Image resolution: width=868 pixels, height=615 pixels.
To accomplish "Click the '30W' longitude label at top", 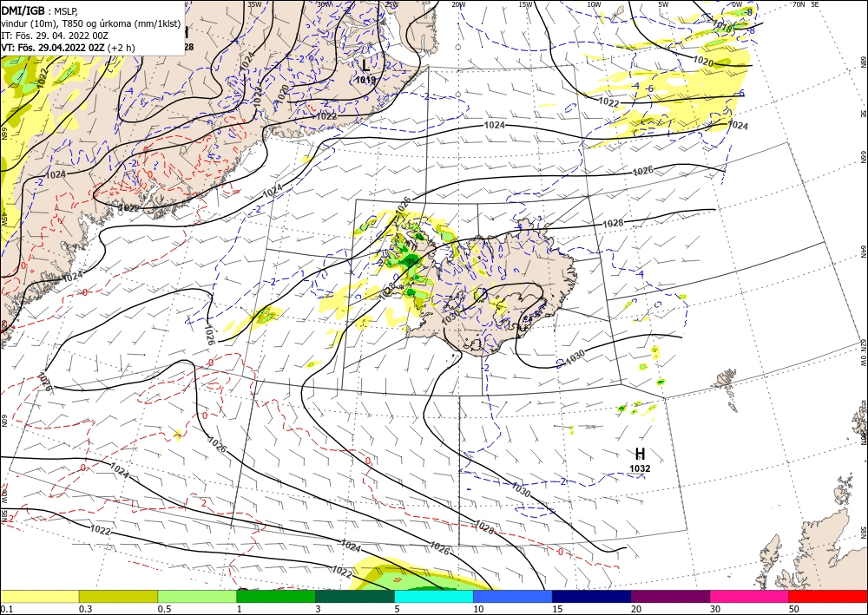I will 325,4.
